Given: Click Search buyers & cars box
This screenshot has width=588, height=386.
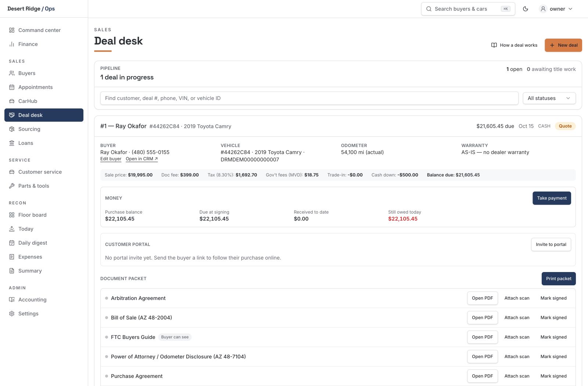Looking at the screenshot, I should 468,9.
